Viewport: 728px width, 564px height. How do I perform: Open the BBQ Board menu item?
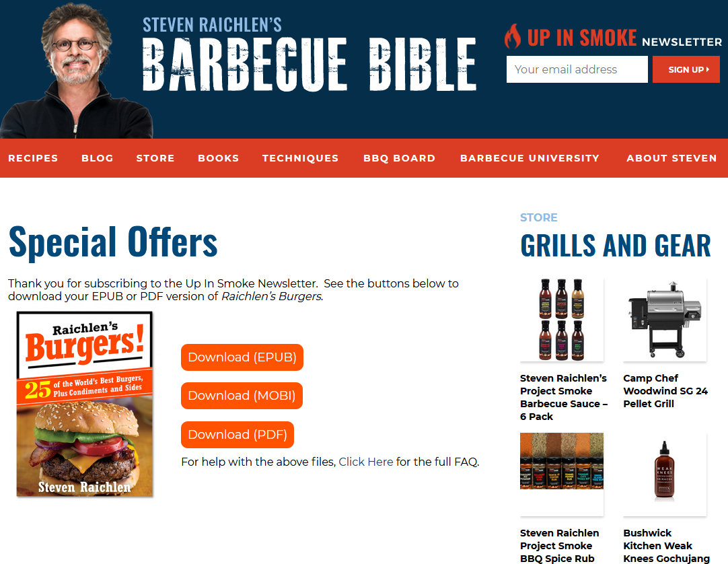pos(399,158)
